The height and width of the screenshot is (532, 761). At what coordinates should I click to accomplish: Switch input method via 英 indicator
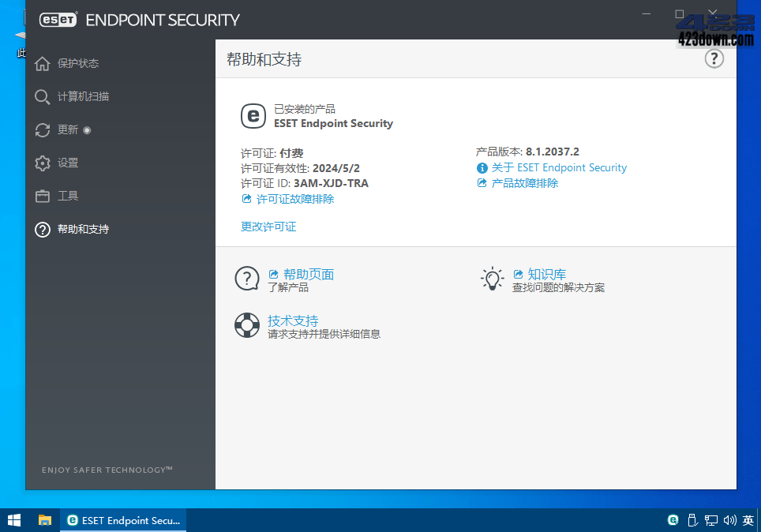point(748,520)
